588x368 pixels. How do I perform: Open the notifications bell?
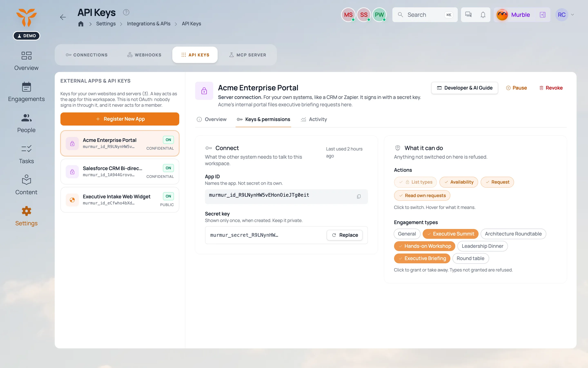(x=483, y=15)
